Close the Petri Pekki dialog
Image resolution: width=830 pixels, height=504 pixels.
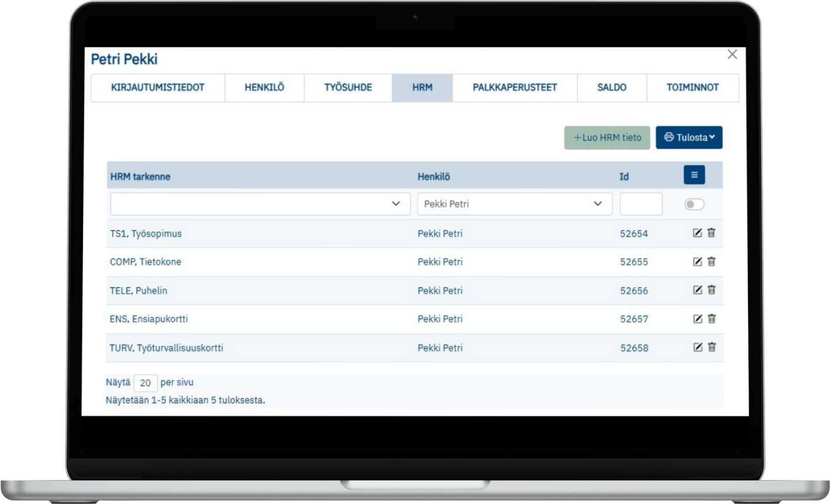[732, 54]
